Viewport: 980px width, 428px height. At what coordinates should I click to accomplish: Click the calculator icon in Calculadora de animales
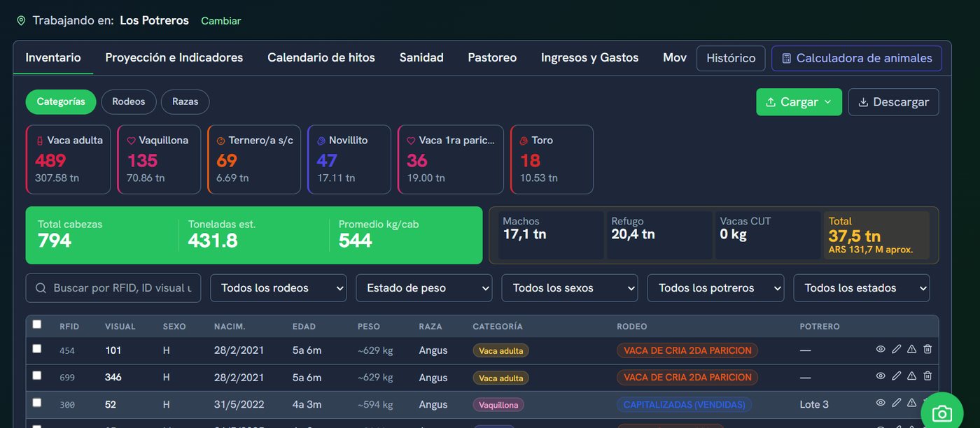(x=787, y=59)
